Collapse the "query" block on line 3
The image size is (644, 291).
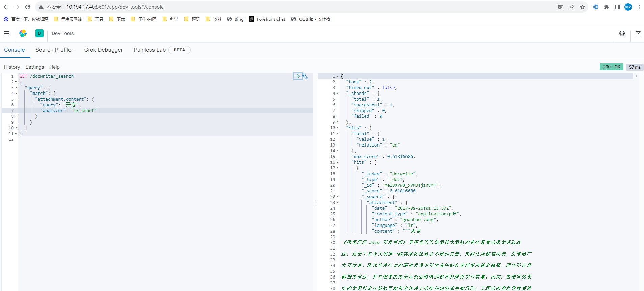tap(16, 88)
